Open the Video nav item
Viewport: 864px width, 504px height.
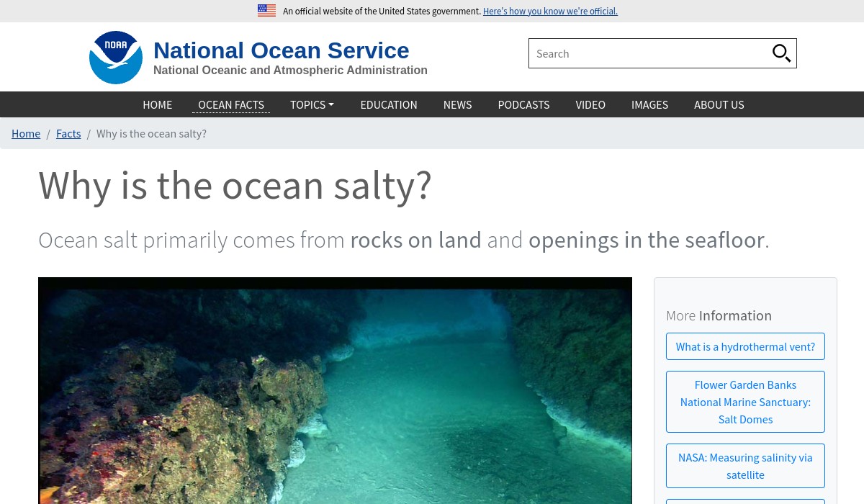590,104
